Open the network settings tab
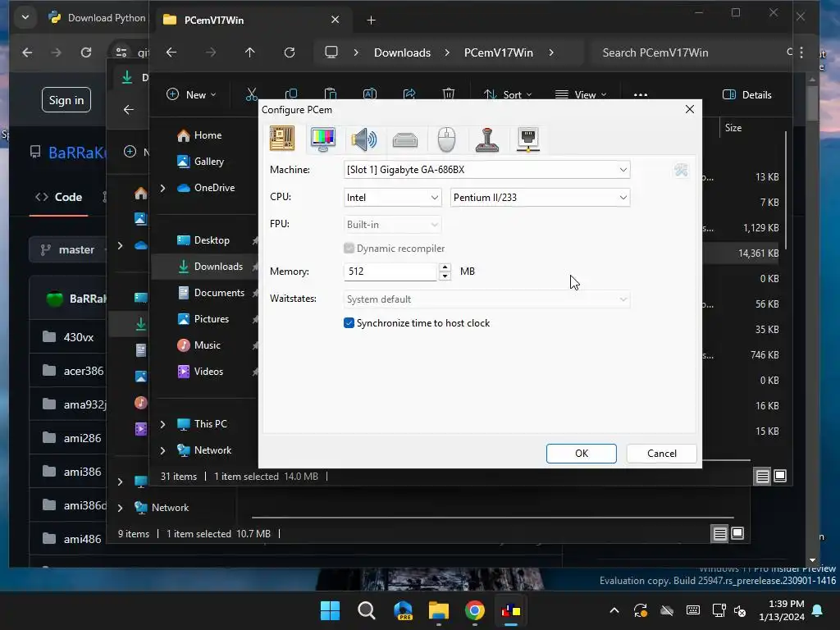Image resolution: width=840 pixels, height=630 pixels. 528,139
